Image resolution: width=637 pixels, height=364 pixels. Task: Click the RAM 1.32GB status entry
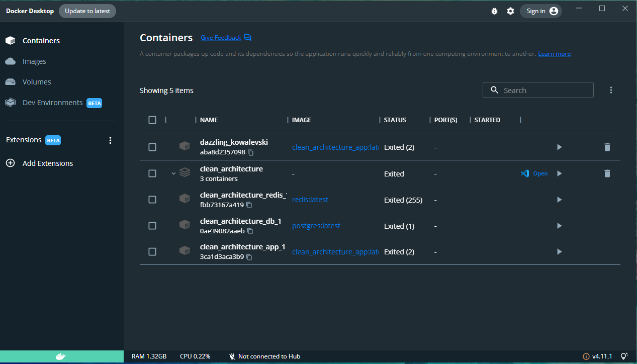(x=149, y=356)
